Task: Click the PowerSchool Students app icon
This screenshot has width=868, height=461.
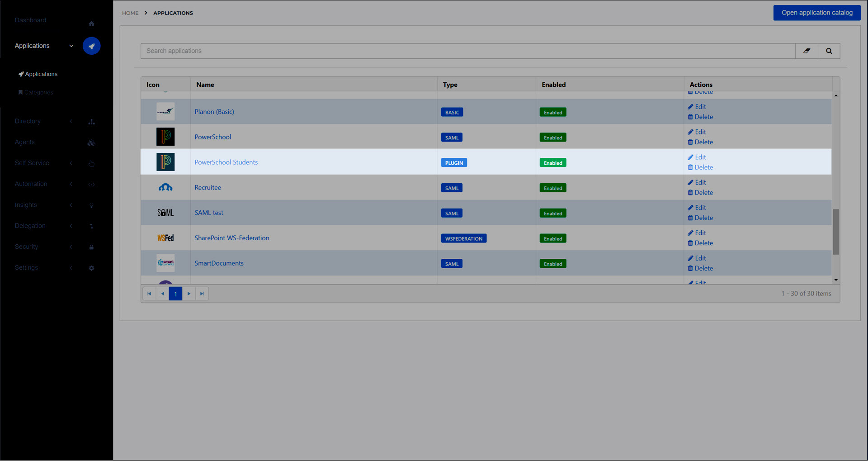Action: coord(165,162)
